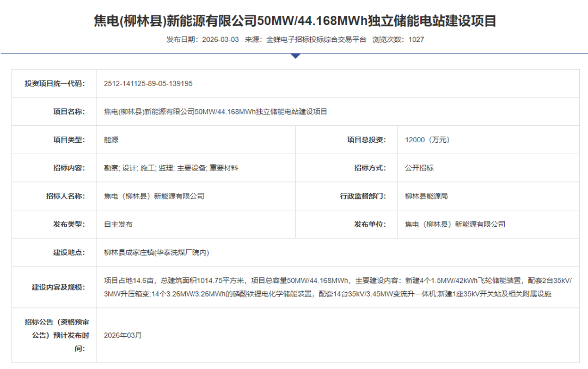The width and height of the screenshot is (588, 369).
Task: Select the 公开招标 bidding method value
Action: point(419,168)
